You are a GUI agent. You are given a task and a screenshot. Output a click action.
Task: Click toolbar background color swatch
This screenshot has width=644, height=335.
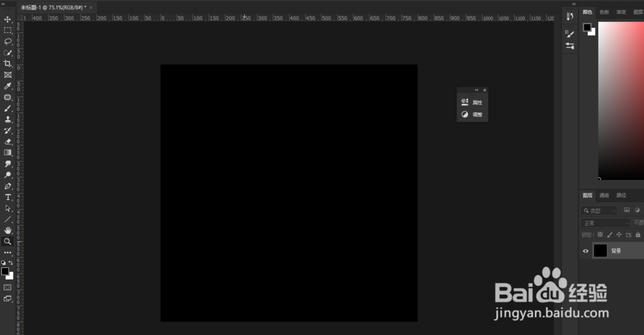tap(11, 277)
